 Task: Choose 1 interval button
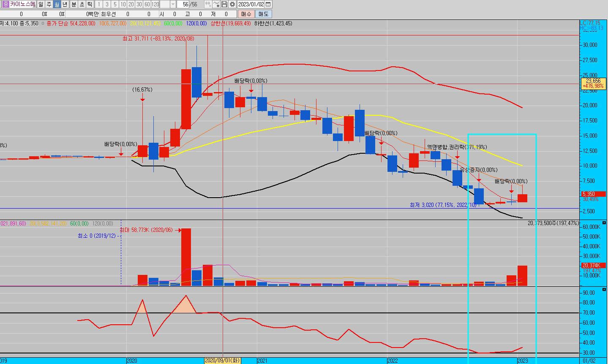point(99,4)
